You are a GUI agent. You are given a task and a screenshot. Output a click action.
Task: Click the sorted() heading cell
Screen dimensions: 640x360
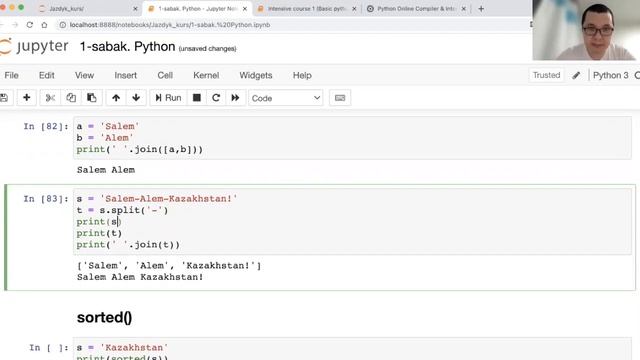[x=104, y=318]
